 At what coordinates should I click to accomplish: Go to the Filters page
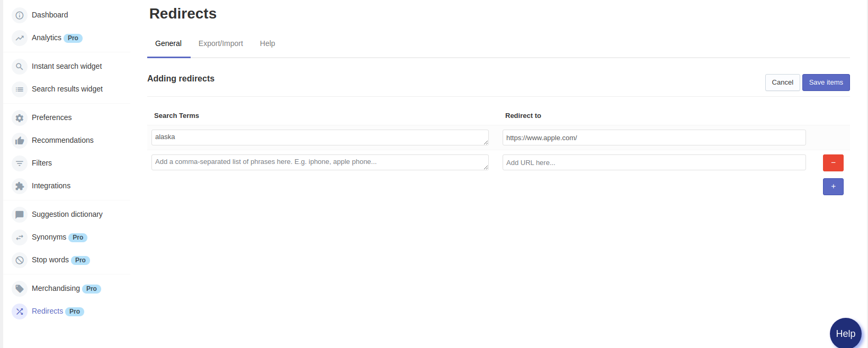click(42, 163)
